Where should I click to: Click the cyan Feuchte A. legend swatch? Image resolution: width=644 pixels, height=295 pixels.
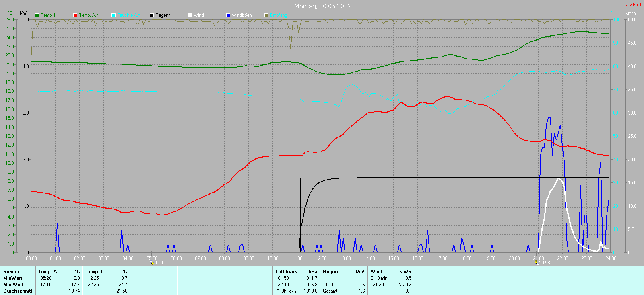coord(114,15)
